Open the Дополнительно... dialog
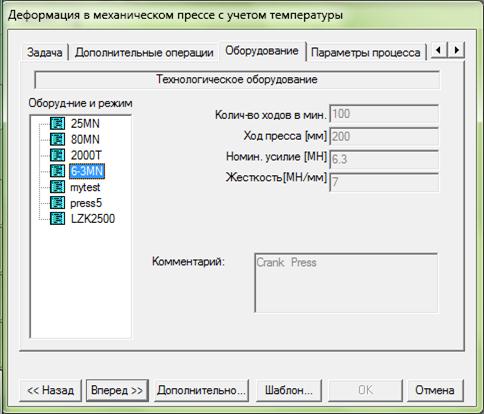484x414 pixels. 201,390
